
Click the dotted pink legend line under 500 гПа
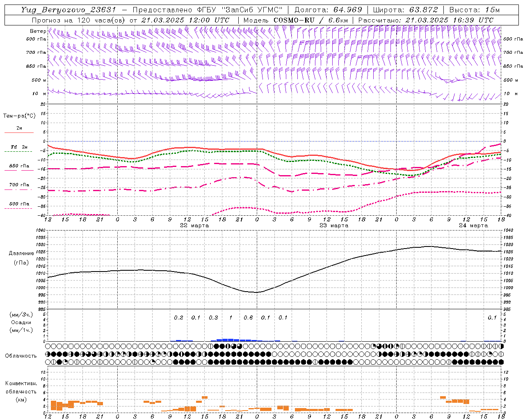(18, 208)
